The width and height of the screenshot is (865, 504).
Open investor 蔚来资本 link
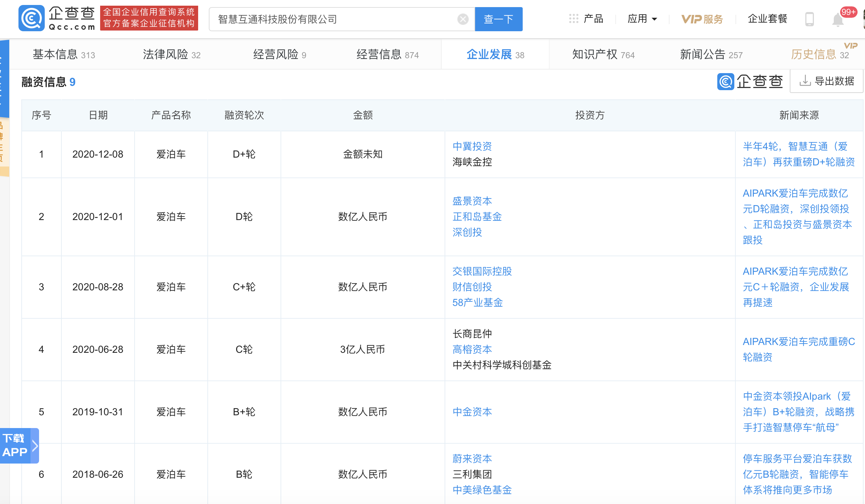[x=472, y=459]
